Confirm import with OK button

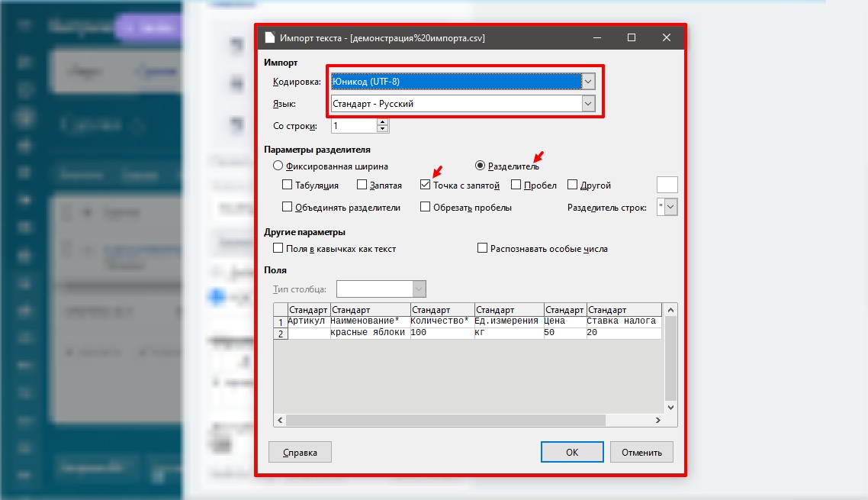pyautogui.click(x=572, y=453)
